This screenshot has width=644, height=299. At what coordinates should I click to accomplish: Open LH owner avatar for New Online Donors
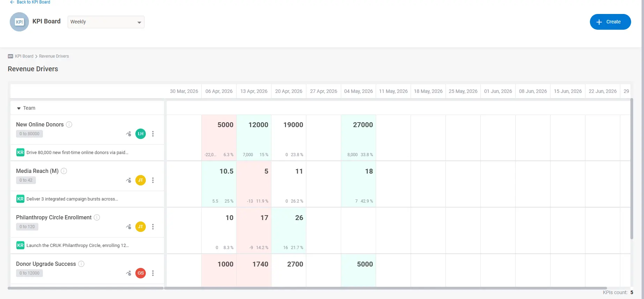(141, 134)
